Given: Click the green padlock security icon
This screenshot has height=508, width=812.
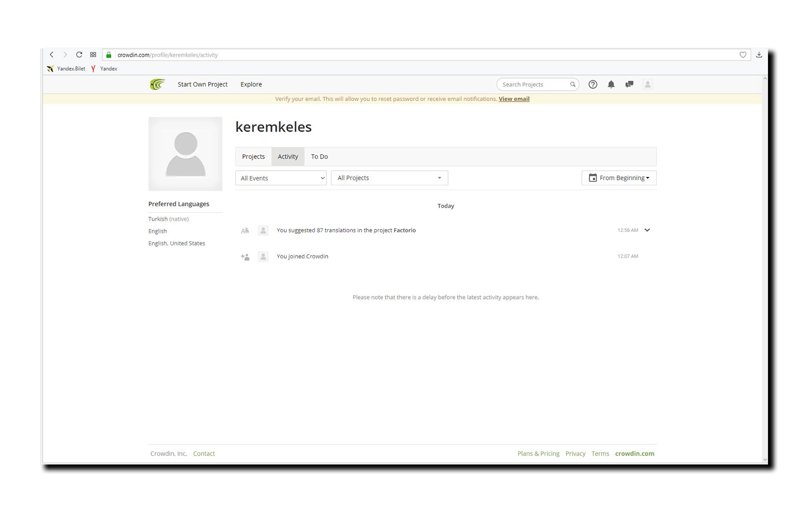Looking at the screenshot, I should tap(109, 55).
